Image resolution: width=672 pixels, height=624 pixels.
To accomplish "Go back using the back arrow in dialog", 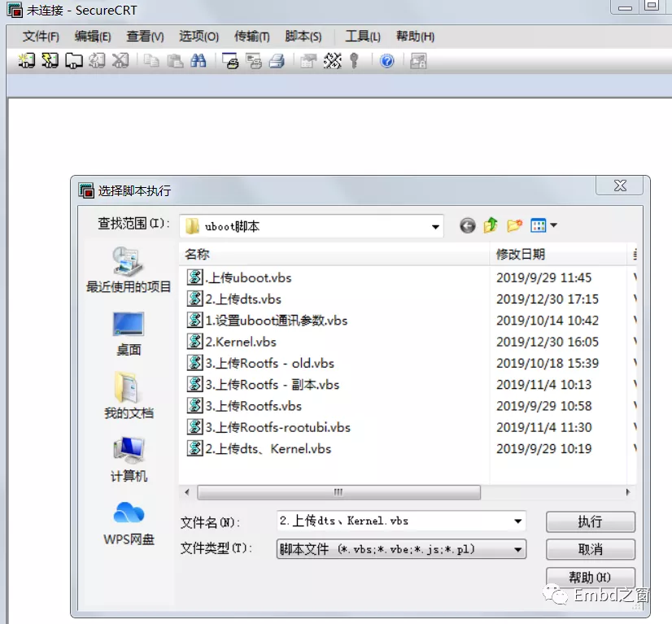I will [x=467, y=226].
